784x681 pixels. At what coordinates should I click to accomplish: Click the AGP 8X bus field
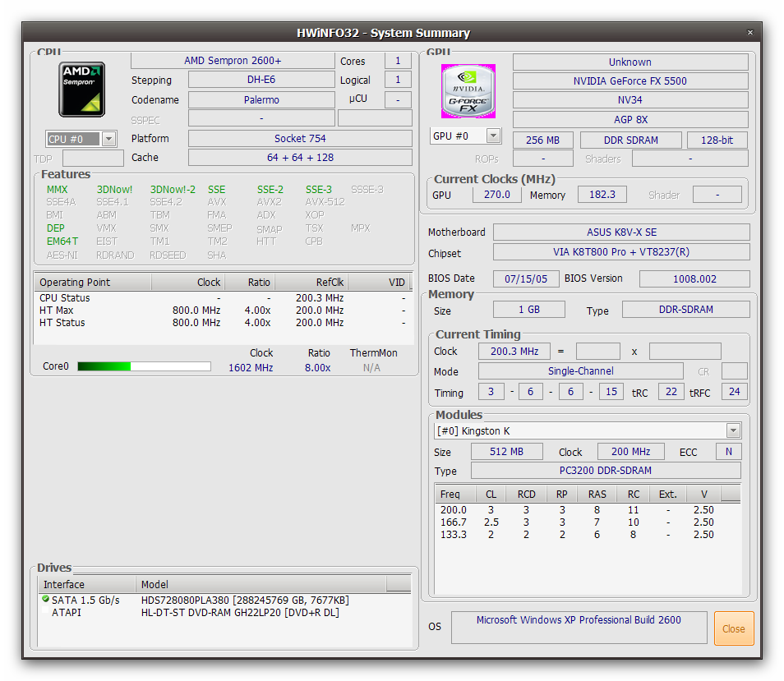click(x=630, y=120)
